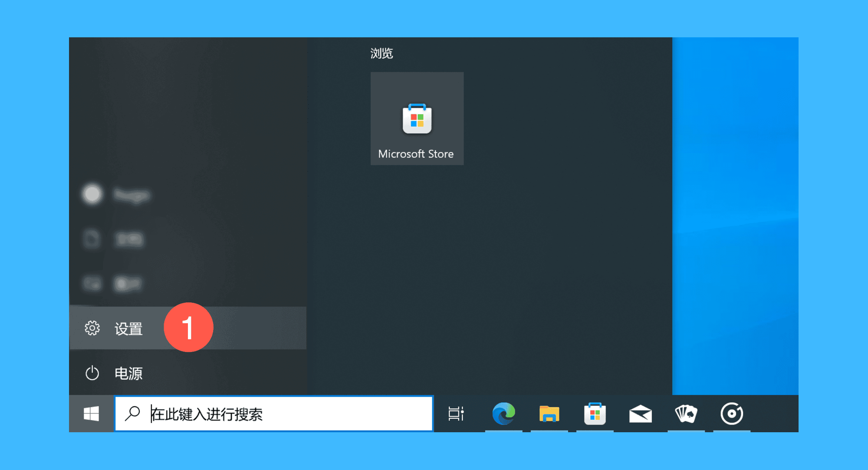The height and width of the screenshot is (470, 868).
Task: Launch Solitaire cards app from the taskbar
Action: coord(686,414)
